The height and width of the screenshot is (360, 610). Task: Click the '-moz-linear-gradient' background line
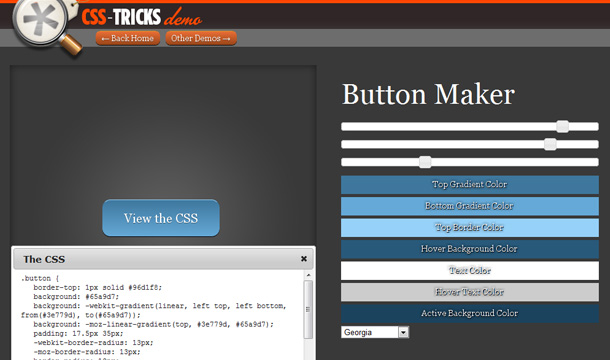pos(153,324)
